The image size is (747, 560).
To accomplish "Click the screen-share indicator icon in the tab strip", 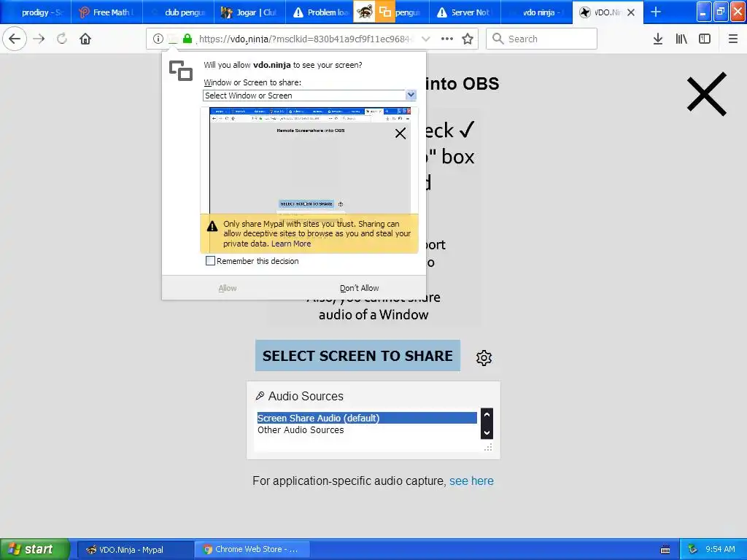I will pyautogui.click(x=385, y=12).
